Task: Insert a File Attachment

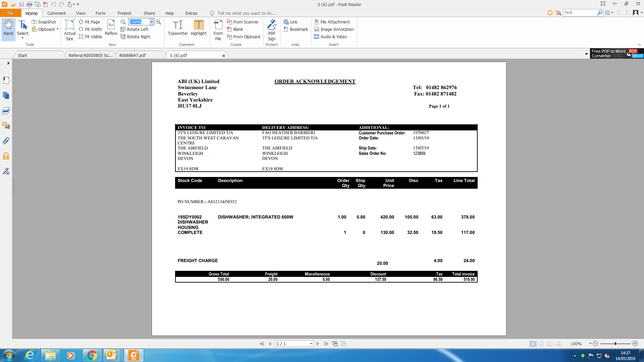Action: pyautogui.click(x=332, y=22)
